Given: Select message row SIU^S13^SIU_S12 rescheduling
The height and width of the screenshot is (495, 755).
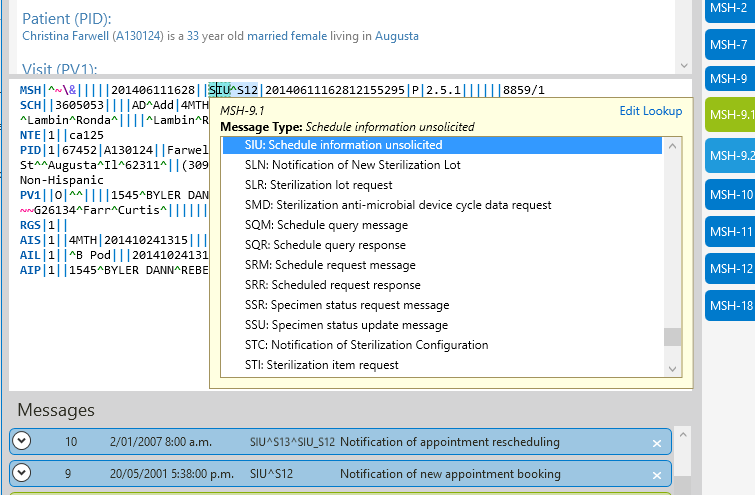Looking at the screenshot, I should [340, 442].
